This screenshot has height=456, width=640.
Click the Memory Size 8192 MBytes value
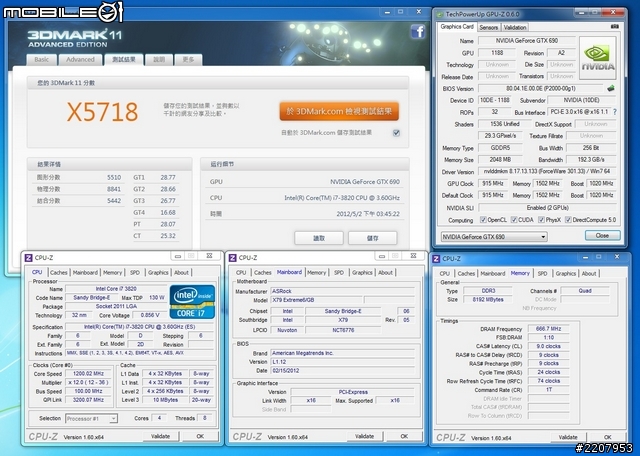click(x=488, y=300)
